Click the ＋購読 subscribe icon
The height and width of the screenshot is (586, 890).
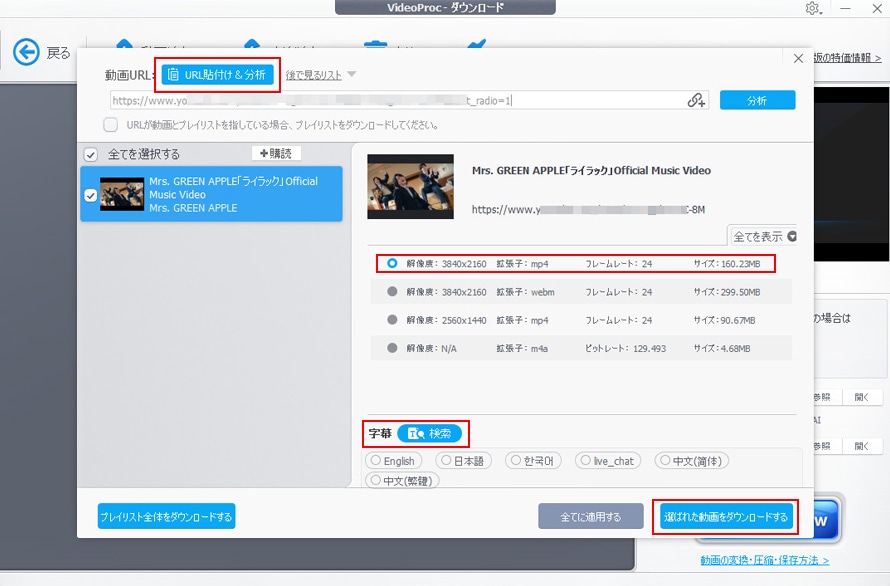tap(275, 152)
